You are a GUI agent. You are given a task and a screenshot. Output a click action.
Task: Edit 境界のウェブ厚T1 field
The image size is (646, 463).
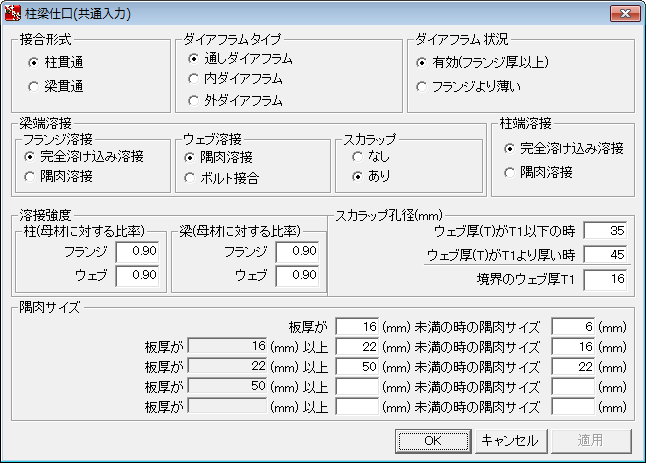605,280
